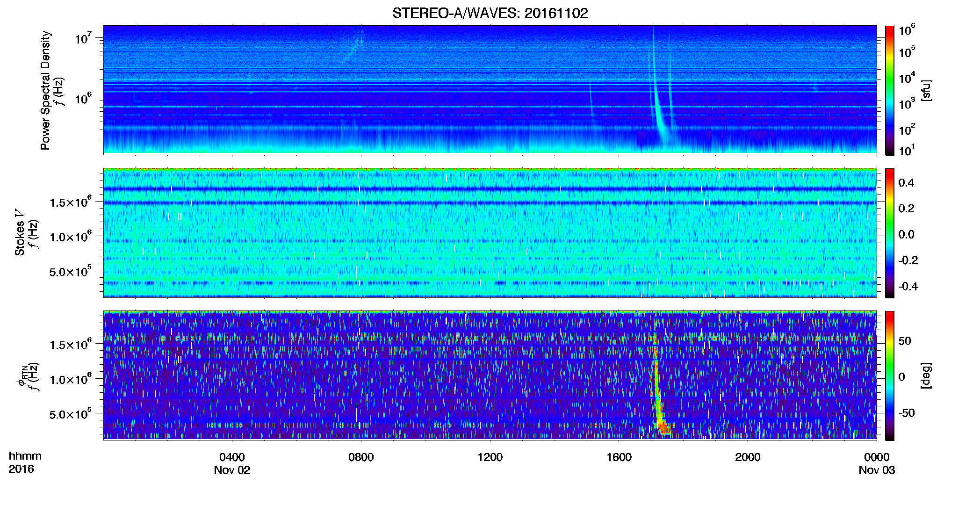Click the 10^3 label on the sfu color bar
This screenshot has width=980, height=505.
point(907,104)
